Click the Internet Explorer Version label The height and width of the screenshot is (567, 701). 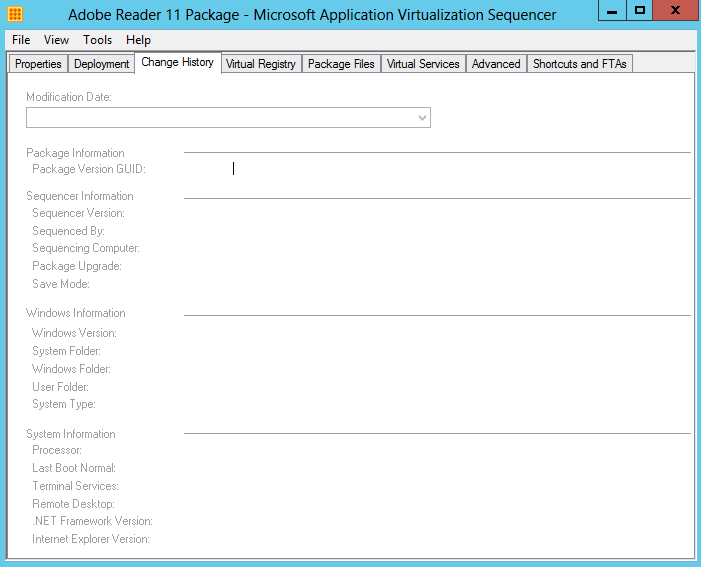(91, 539)
